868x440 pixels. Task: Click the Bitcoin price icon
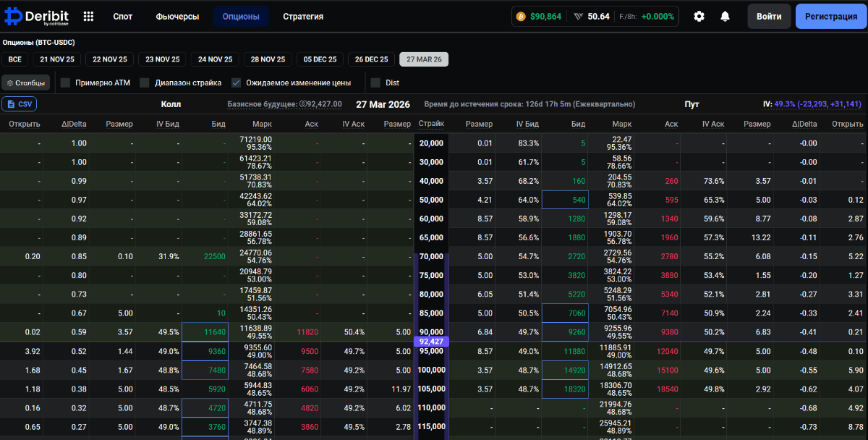pos(521,17)
